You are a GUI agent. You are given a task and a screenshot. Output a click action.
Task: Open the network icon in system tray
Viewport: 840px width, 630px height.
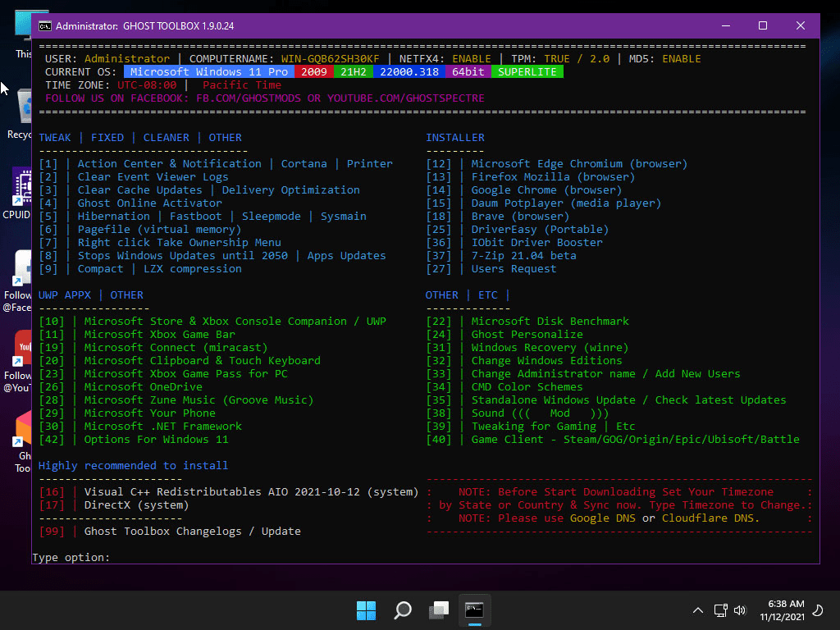(x=720, y=610)
